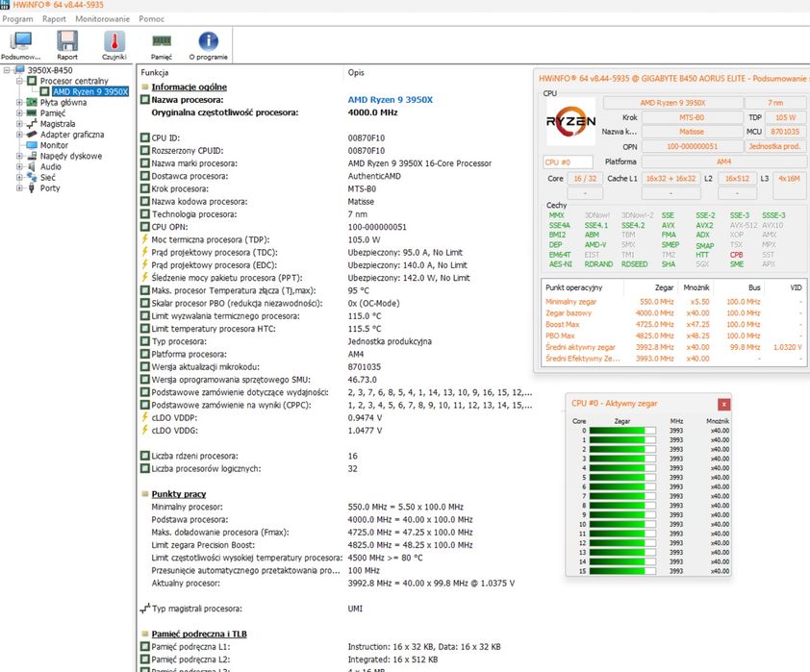Viewport: 810px width, 672px height.
Task: Click the Informacje ogólne section icon
Action: [x=145, y=87]
